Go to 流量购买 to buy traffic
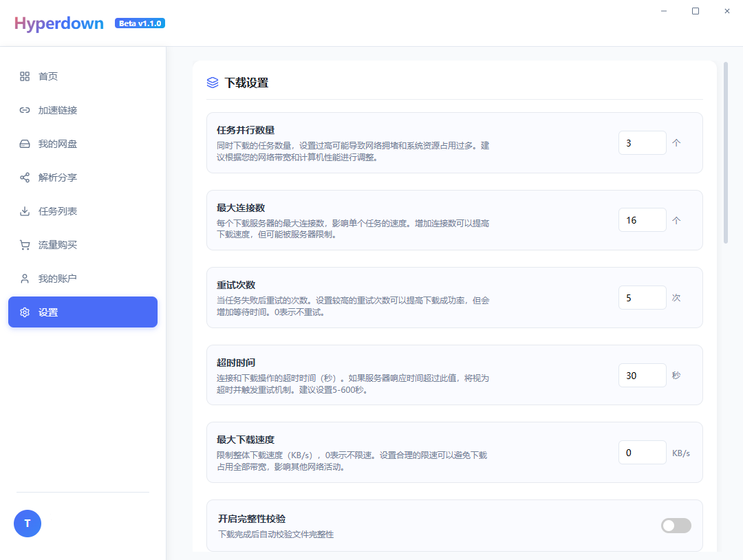 [56, 245]
